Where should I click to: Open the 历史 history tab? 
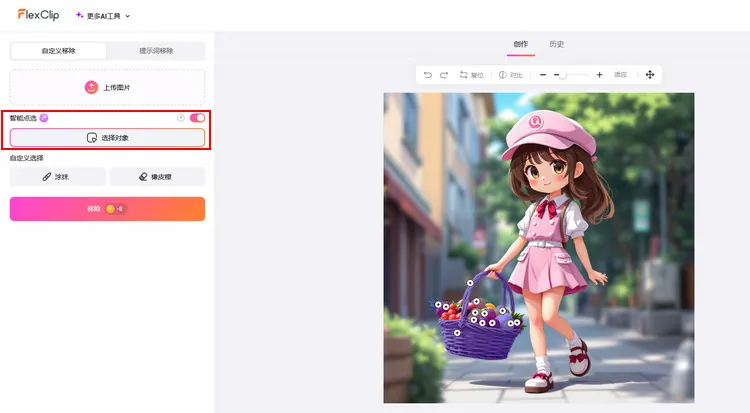(x=557, y=44)
